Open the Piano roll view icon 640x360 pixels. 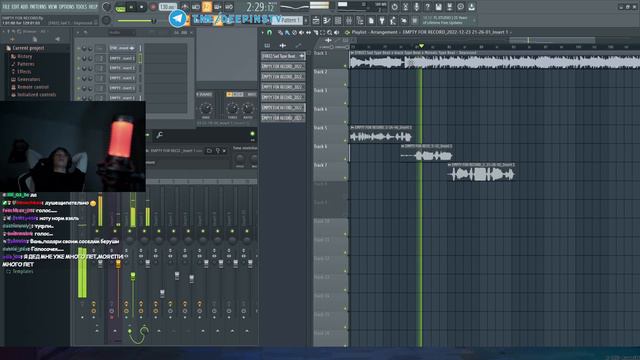coord(327,20)
